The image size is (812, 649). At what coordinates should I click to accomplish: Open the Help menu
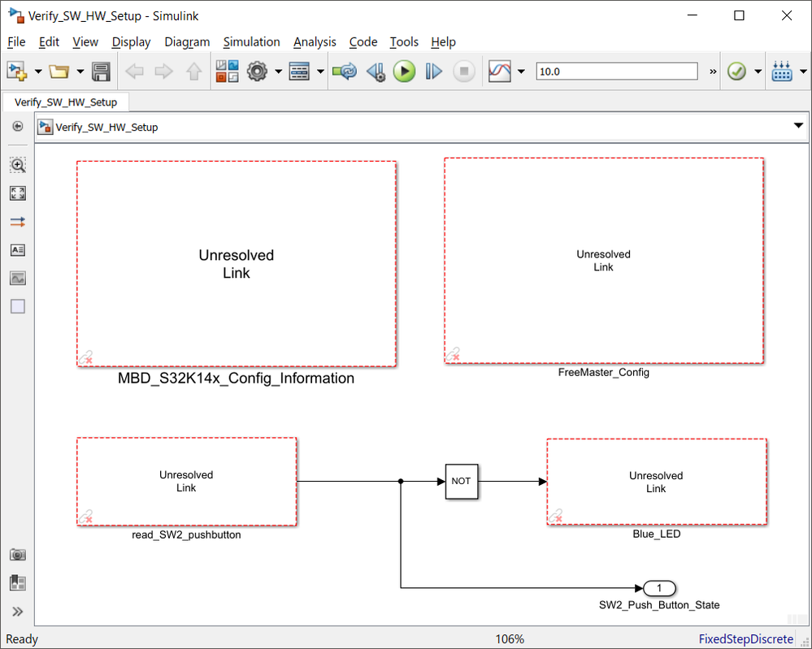pyautogui.click(x=443, y=42)
